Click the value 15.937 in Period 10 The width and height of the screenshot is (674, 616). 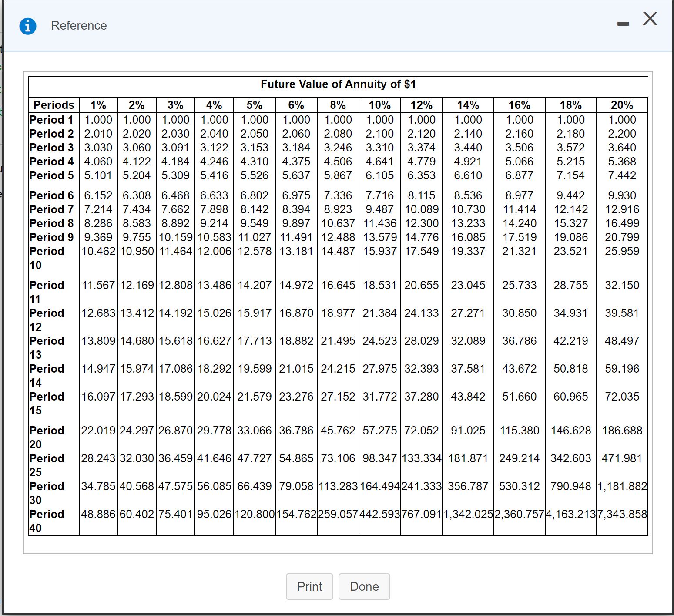380,251
